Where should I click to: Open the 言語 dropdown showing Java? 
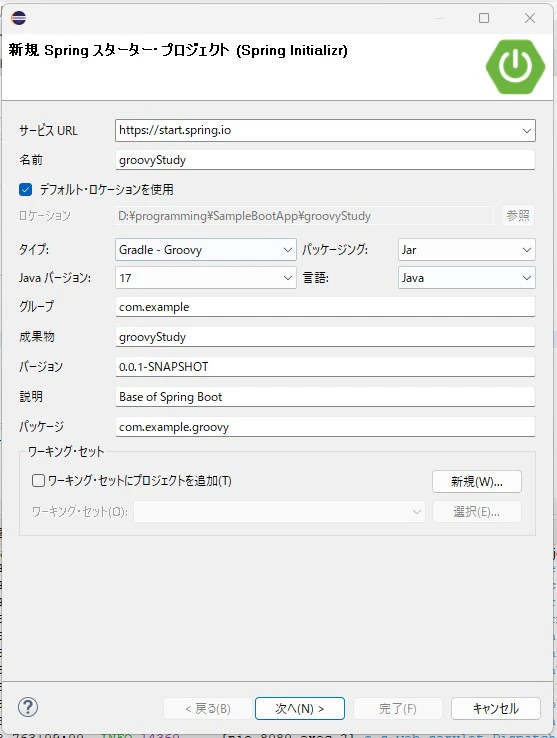(467, 278)
